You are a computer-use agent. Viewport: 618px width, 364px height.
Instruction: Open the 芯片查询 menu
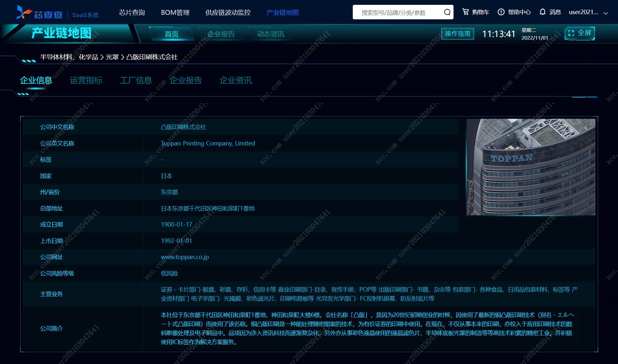coord(132,13)
